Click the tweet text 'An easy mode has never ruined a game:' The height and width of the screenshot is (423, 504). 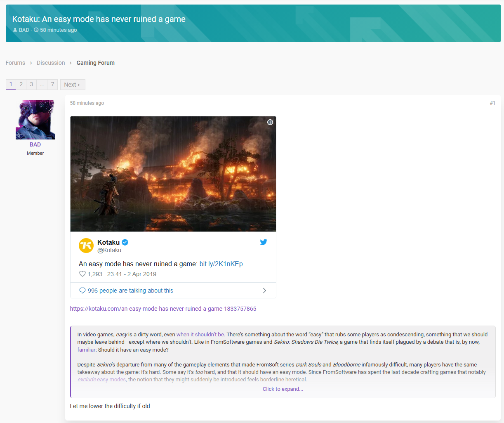tap(138, 264)
